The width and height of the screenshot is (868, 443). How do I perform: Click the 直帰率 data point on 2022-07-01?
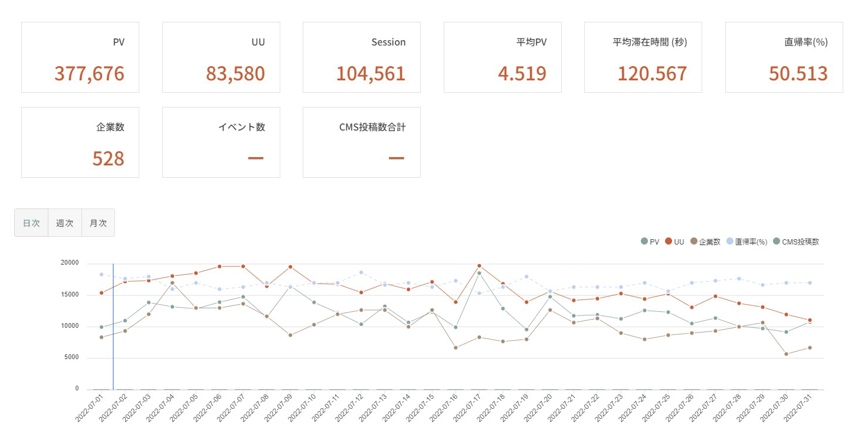coord(101,275)
